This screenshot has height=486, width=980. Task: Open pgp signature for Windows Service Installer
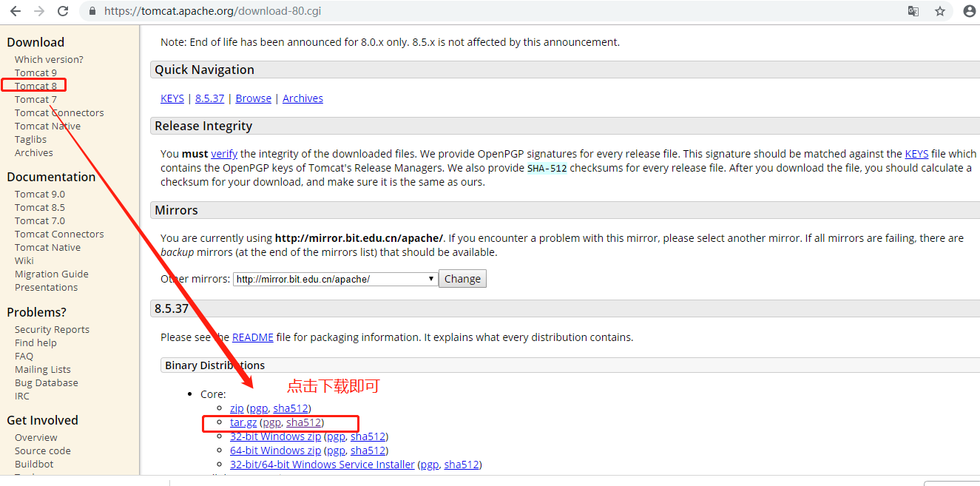coord(430,465)
